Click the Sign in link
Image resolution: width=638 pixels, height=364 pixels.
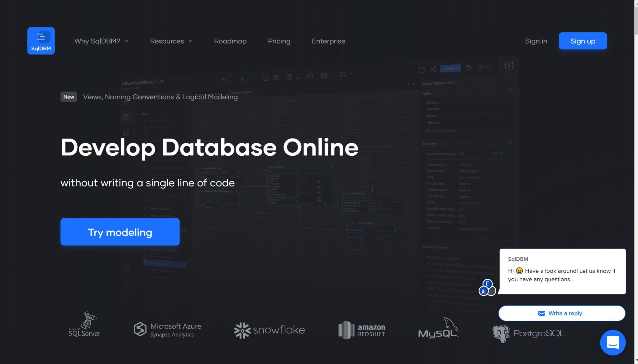pos(536,41)
